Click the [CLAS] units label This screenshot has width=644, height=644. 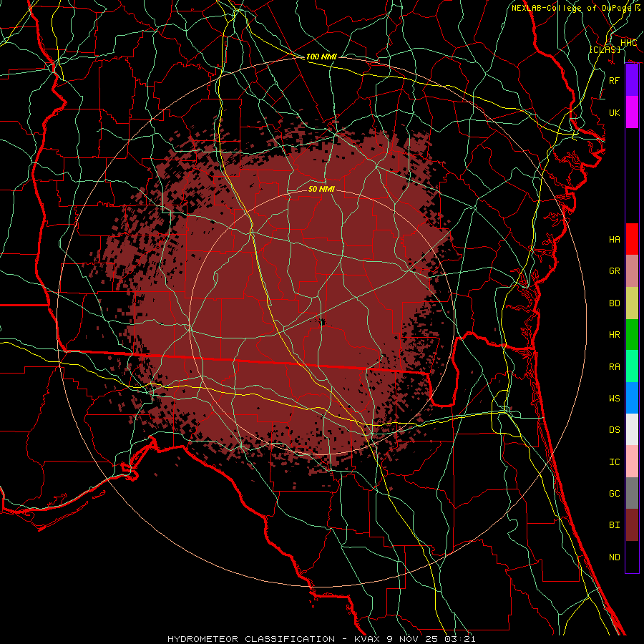click(x=605, y=49)
